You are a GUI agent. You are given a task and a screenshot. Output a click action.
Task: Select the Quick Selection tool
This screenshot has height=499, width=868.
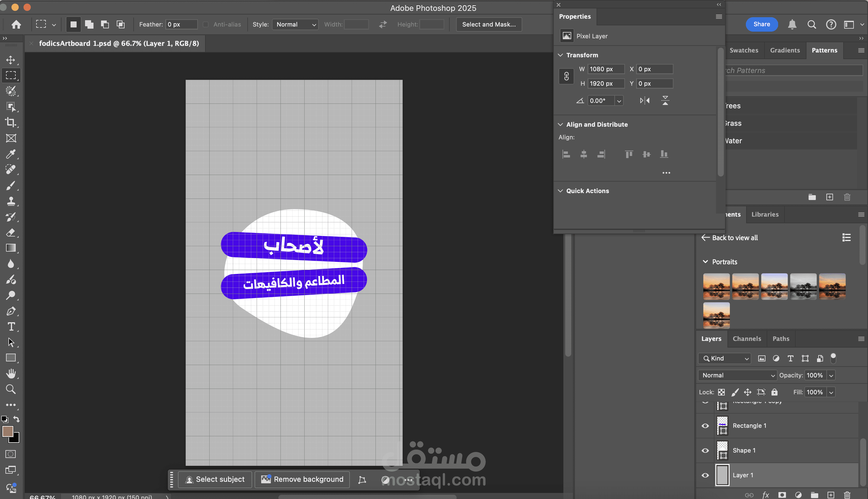(11, 91)
